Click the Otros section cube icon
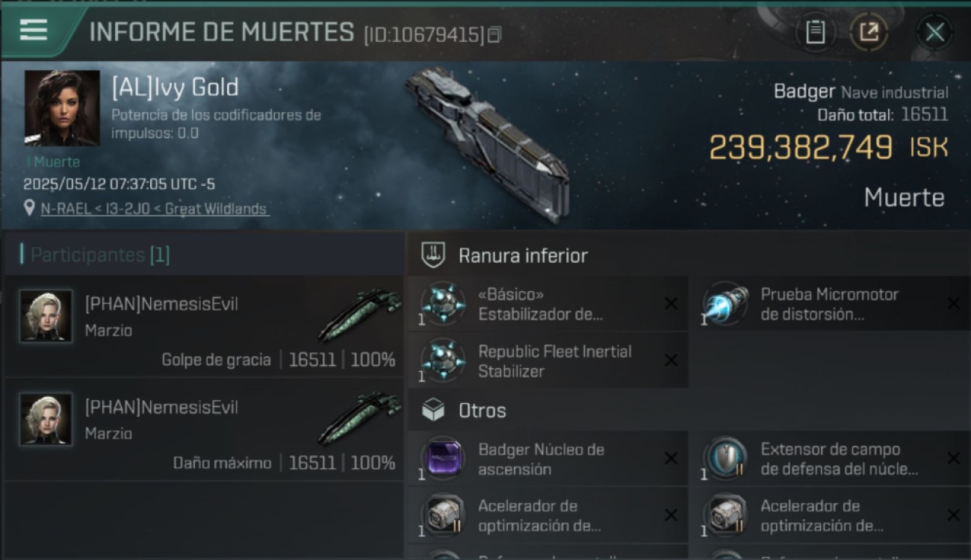The width and height of the screenshot is (971, 560). click(x=433, y=410)
